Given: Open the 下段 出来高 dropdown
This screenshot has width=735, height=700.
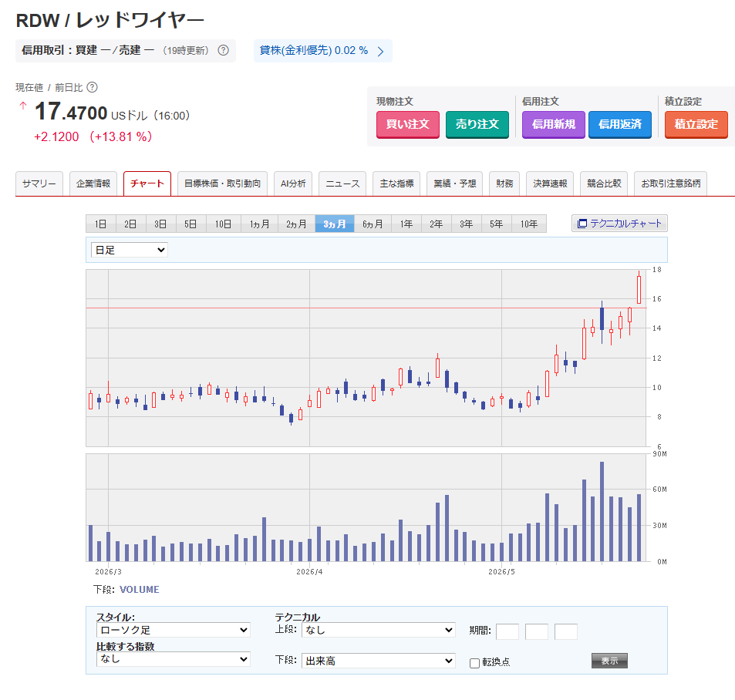Looking at the screenshot, I should [379, 661].
